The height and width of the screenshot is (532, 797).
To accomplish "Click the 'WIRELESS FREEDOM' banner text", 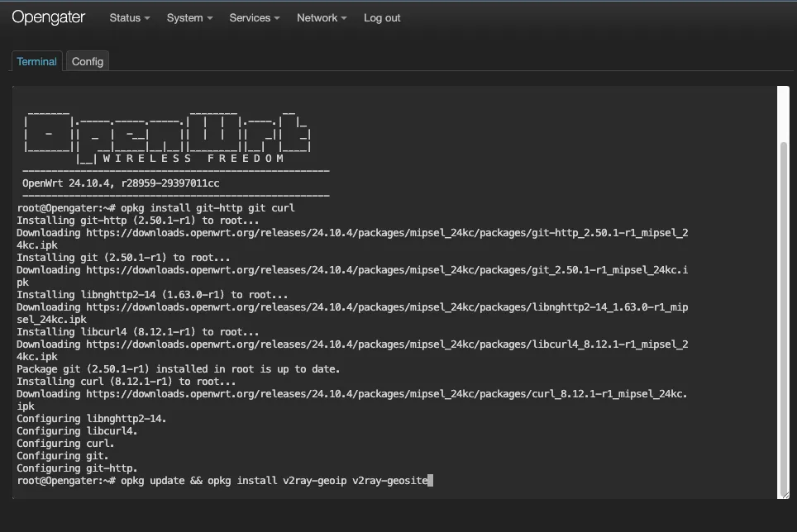I will [x=193, y=159].
